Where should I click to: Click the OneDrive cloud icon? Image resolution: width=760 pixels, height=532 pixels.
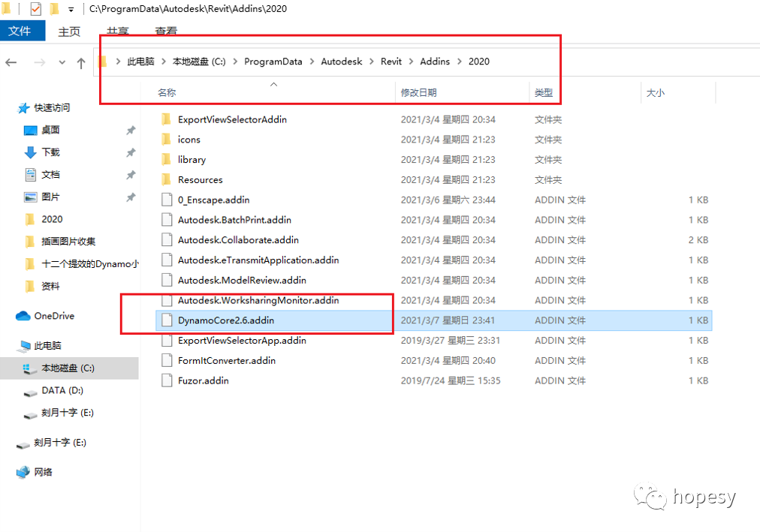(23, 316)
